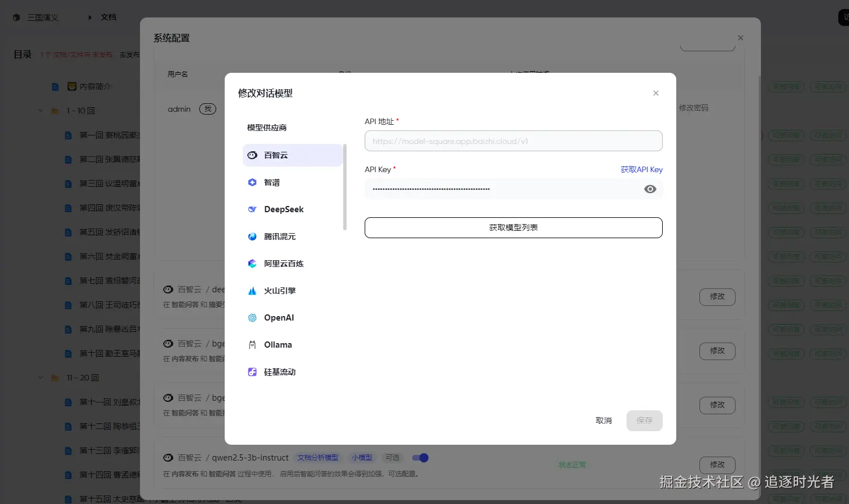Click the API 地址 input field
849x504 pixels.
(514, 141)
